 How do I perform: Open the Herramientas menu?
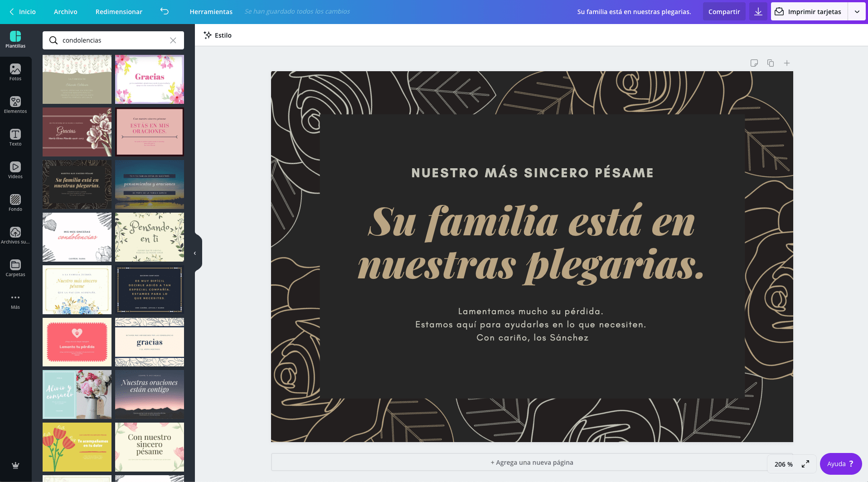pyautogui.click(x=211, y=12)
